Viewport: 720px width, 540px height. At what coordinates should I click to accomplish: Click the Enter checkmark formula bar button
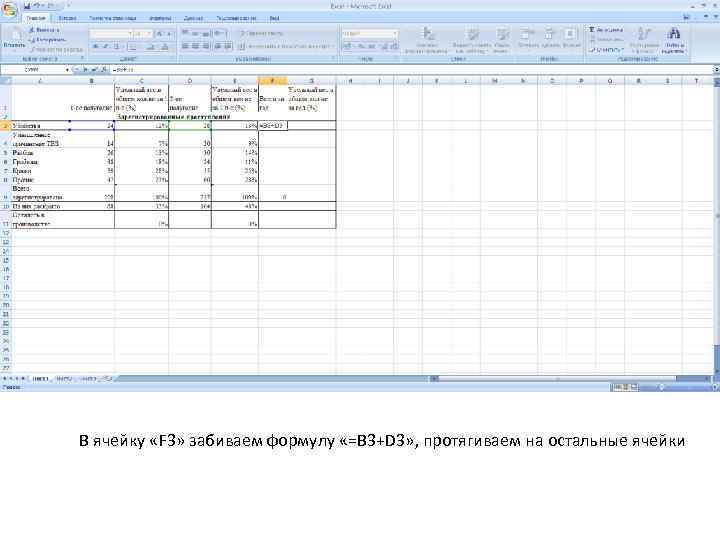pyautogui.click(x=95, y=70)
